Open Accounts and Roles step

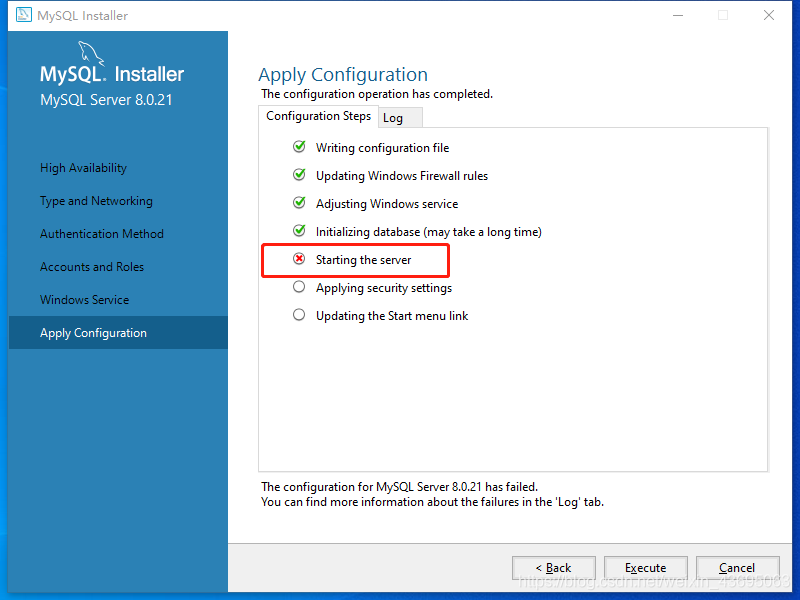(92, 267)
